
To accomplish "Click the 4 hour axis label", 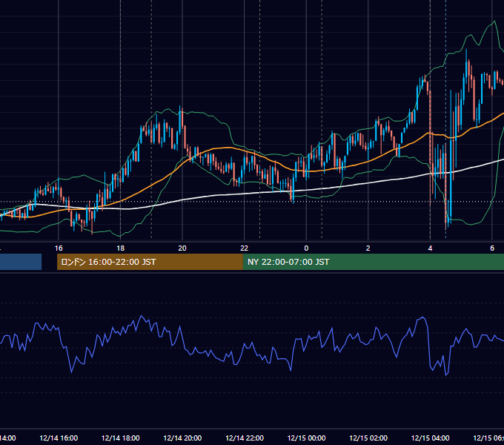I will pyautogui.click(x=430, y=248).
